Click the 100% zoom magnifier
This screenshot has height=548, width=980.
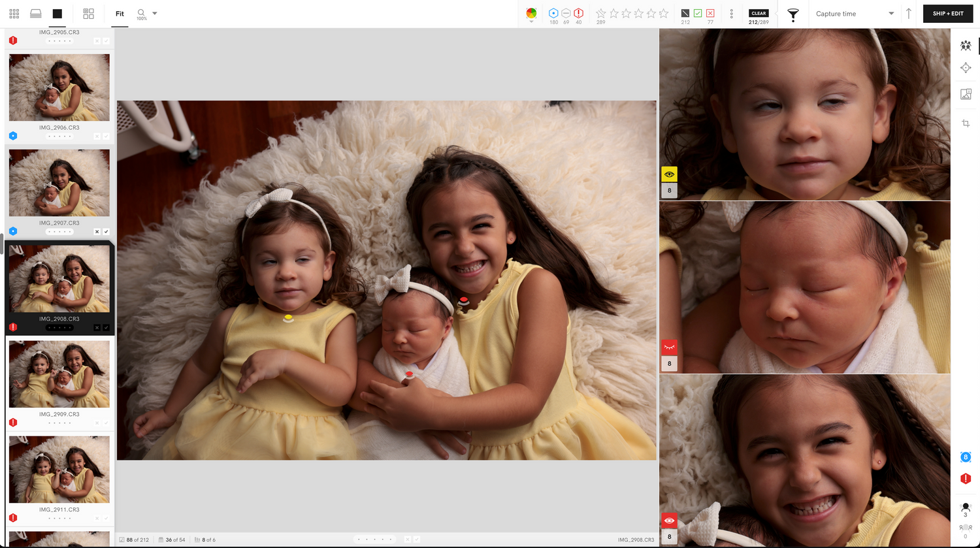pyautogui.click(x=141, y=14)
